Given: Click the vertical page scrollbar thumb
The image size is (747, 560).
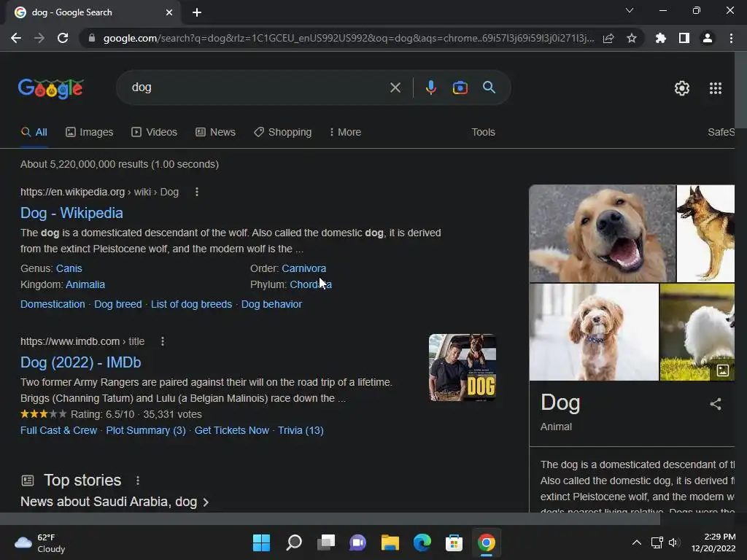Looking at the screenshot, I should [741, 90].
